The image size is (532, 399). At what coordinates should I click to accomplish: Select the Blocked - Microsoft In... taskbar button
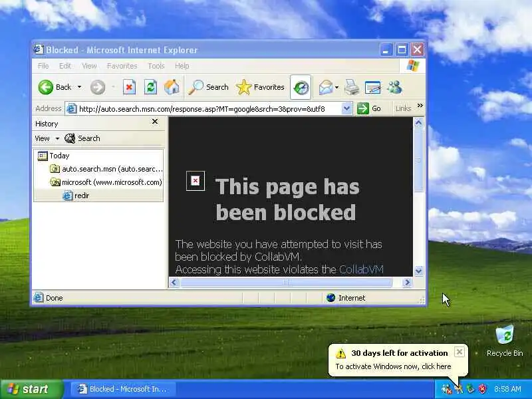[x=123, y=389]
